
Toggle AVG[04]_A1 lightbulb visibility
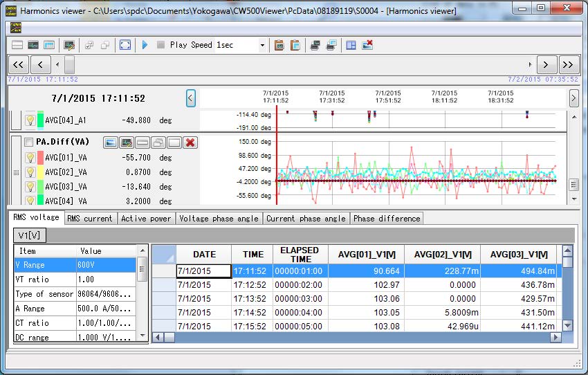pyautogui.click(x=30, y=120)
